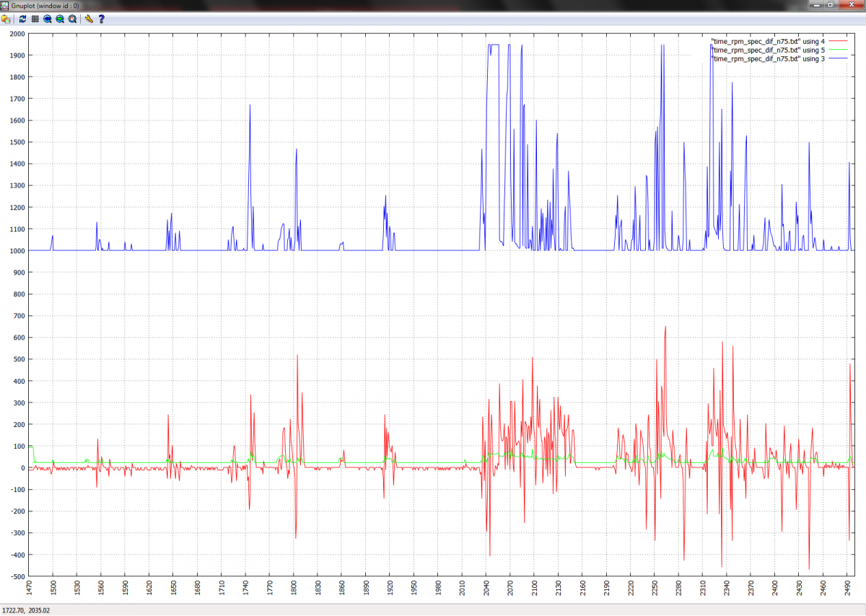
Task: Click the x-axis label 2250
Action: [654, 589]
